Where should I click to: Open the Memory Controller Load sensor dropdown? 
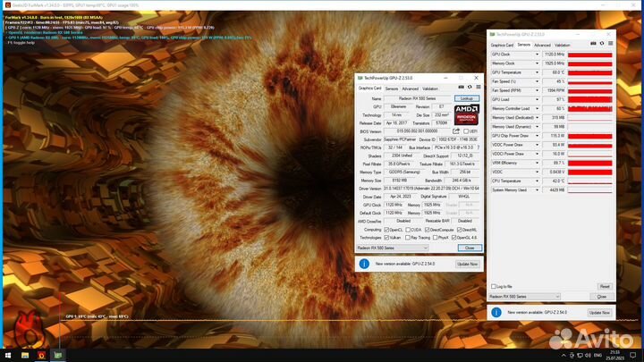(537, 108)
